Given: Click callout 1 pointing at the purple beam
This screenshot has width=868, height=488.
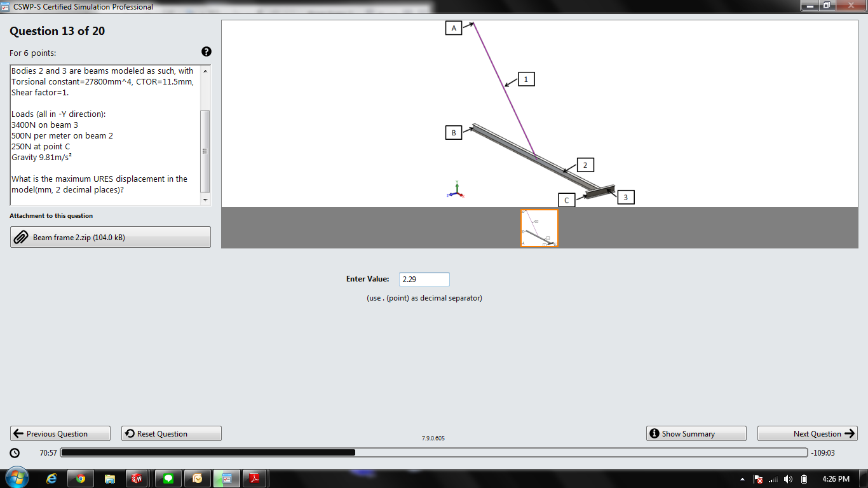Looking at the screenshot, I should point(525,79).
